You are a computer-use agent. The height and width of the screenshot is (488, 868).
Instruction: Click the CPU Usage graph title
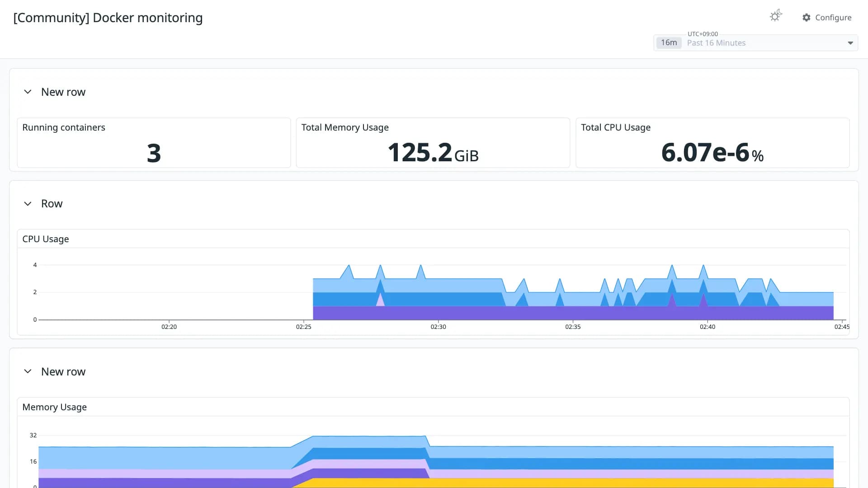click(46, 239)
